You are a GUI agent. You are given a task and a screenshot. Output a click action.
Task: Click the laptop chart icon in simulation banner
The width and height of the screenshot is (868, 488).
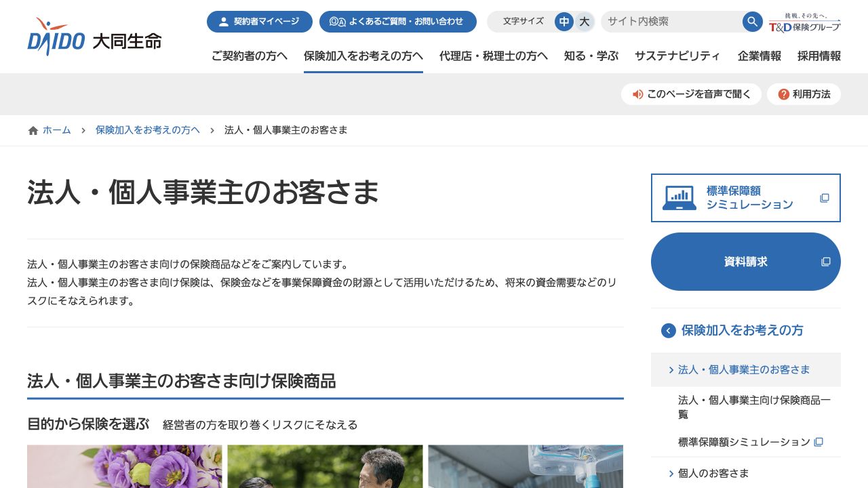pyautogui.click(x=679, y=198)
